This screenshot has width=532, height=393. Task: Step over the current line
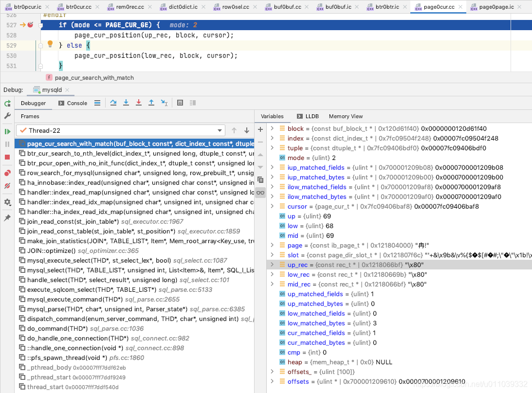[x=113, y=103]
